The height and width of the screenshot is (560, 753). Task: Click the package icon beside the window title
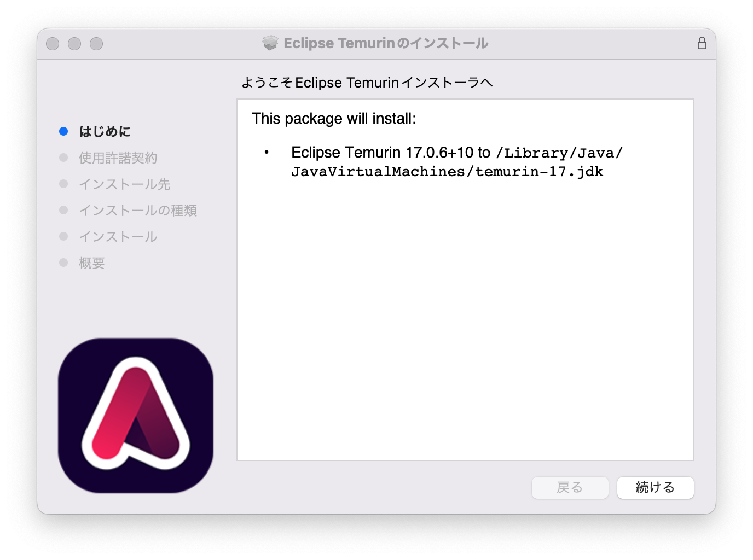tap(270, 43)
